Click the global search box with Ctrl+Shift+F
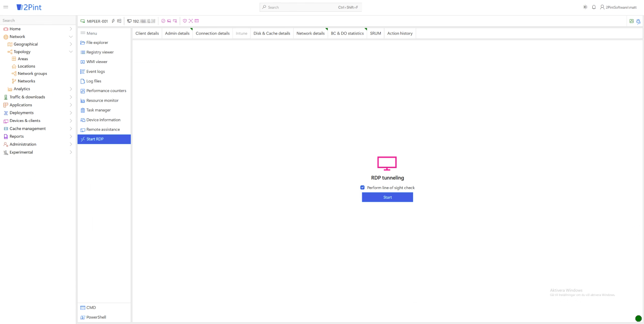 coord(311,7)
